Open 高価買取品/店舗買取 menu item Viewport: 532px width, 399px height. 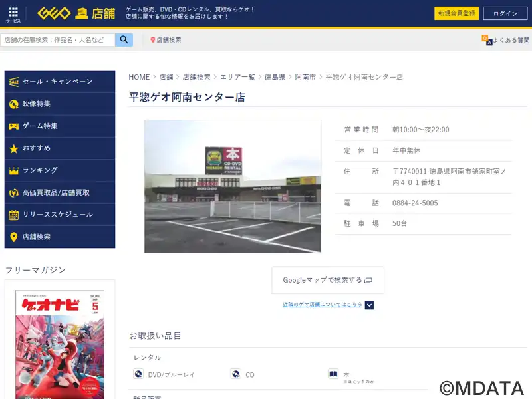pyautogui.click(x=60, y=193)
